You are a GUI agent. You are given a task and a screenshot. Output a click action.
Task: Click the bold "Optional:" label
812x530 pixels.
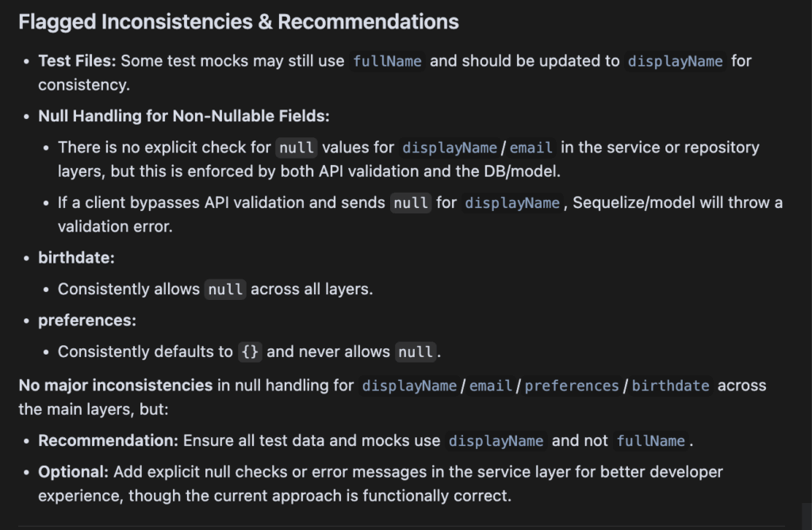click(73, 472)
